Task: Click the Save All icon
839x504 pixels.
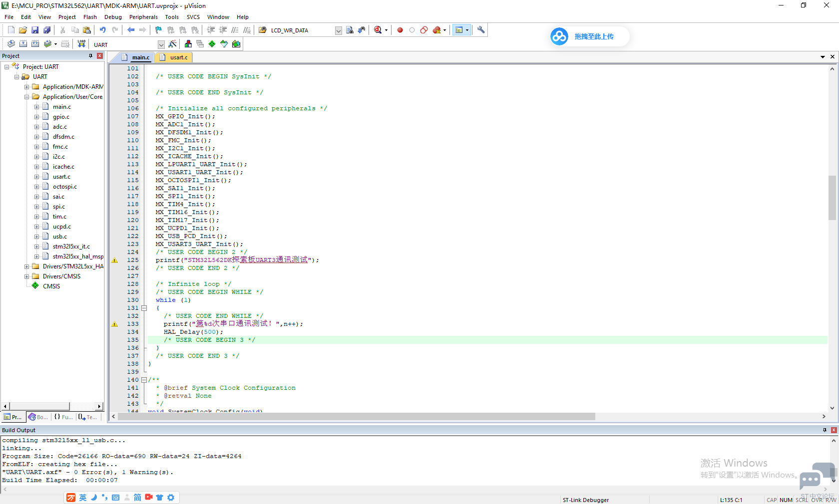Action: [47, 30]
